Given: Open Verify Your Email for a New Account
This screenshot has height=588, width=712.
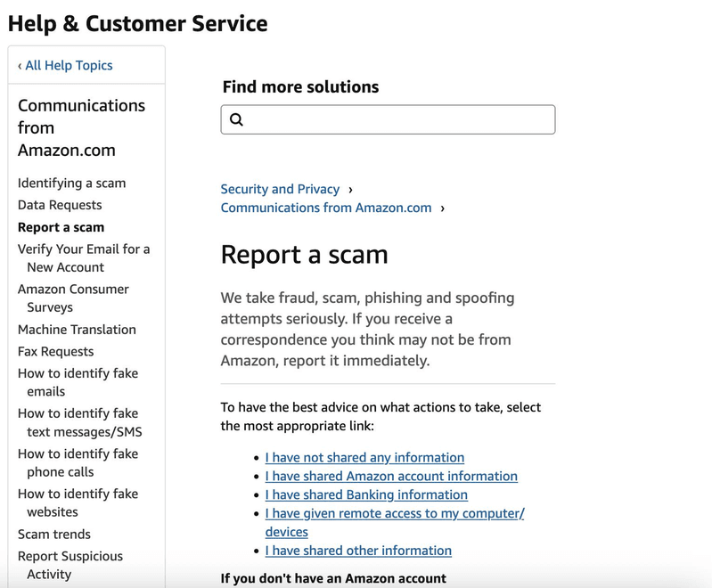Looking at the screenshot, I should pos(84,257).
